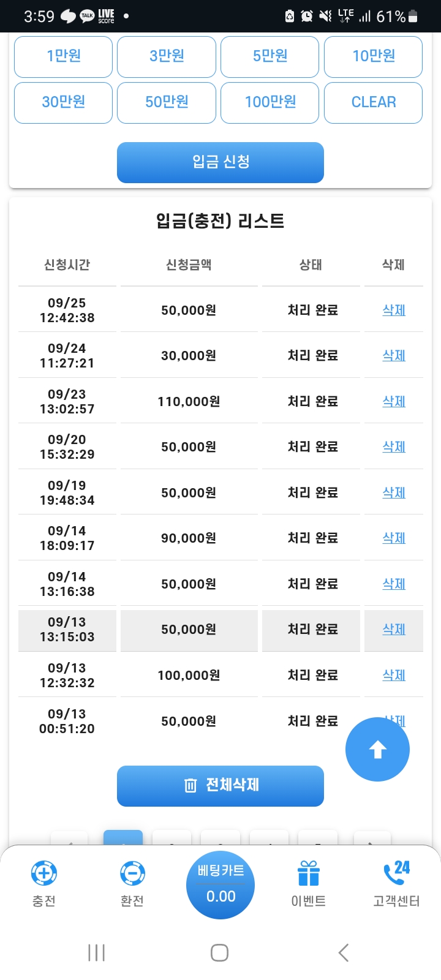Viewport: 441px width, 980px height.
Task: Submit with 입금 신청 button
Action: point(221,162)
